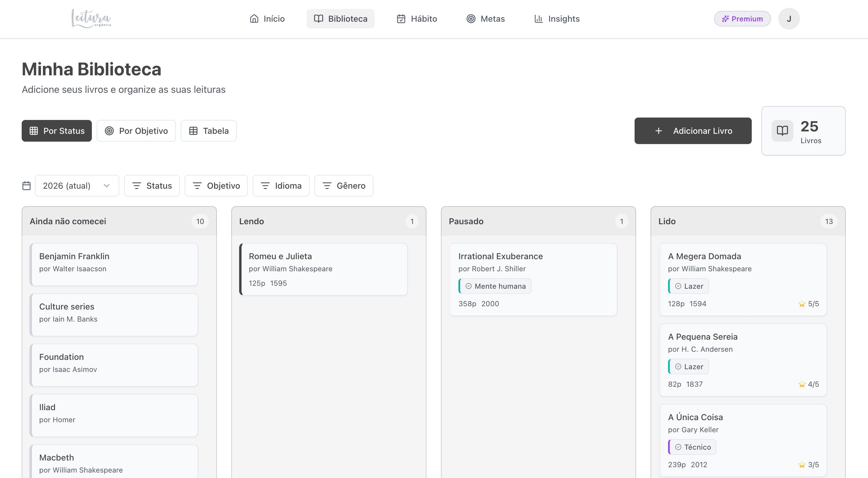The width and height of the screenshot is (868, 478).
Task: Click the filter lines icon in Gênero
Action: pos(327,186)
